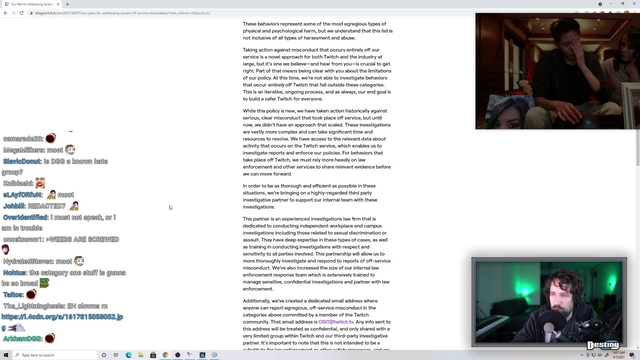Click SlavicDonut's username in chat
This screenshot has height=360, width=640.
(22, 162)
